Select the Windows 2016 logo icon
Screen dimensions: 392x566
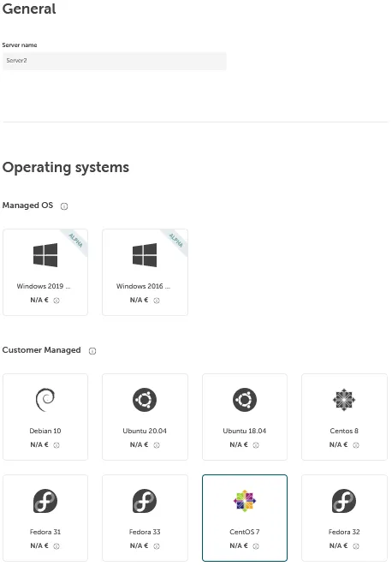coord(145,255)
